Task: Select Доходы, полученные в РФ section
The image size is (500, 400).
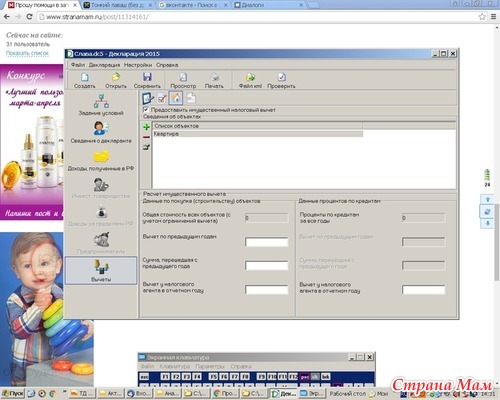Action: 101,160
